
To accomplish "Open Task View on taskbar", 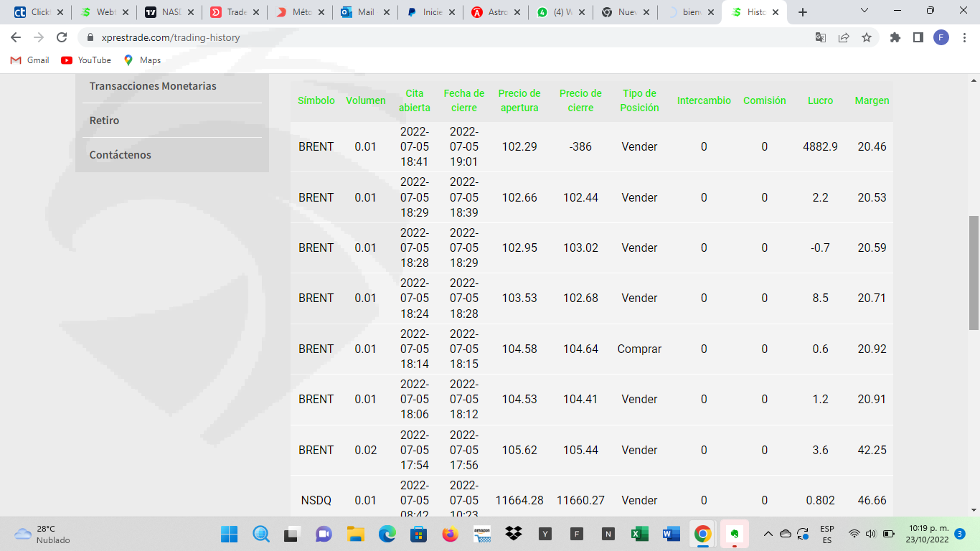I will click(x=293, y=534).
